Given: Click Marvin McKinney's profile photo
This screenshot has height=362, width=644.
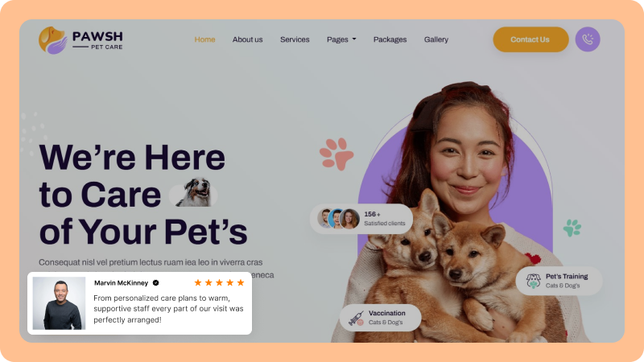Looking at the screenshot, I should [x=59, y=303].
